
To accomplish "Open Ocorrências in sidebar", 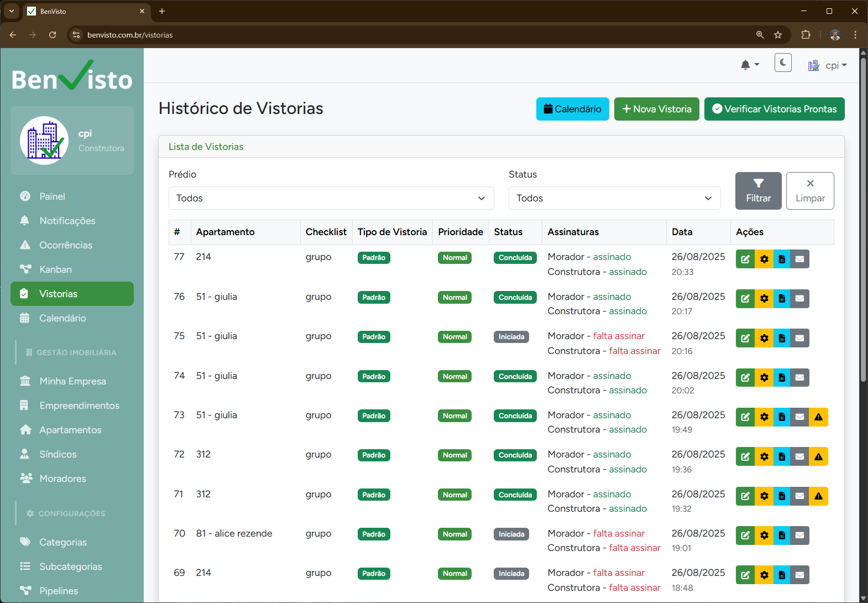I will click(x=72, y=245).
